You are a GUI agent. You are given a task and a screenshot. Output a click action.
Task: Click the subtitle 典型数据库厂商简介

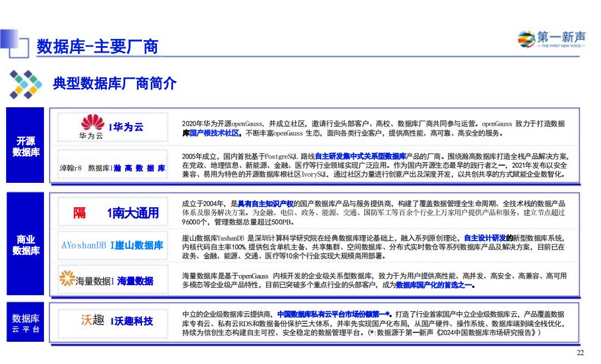[115, 83]
